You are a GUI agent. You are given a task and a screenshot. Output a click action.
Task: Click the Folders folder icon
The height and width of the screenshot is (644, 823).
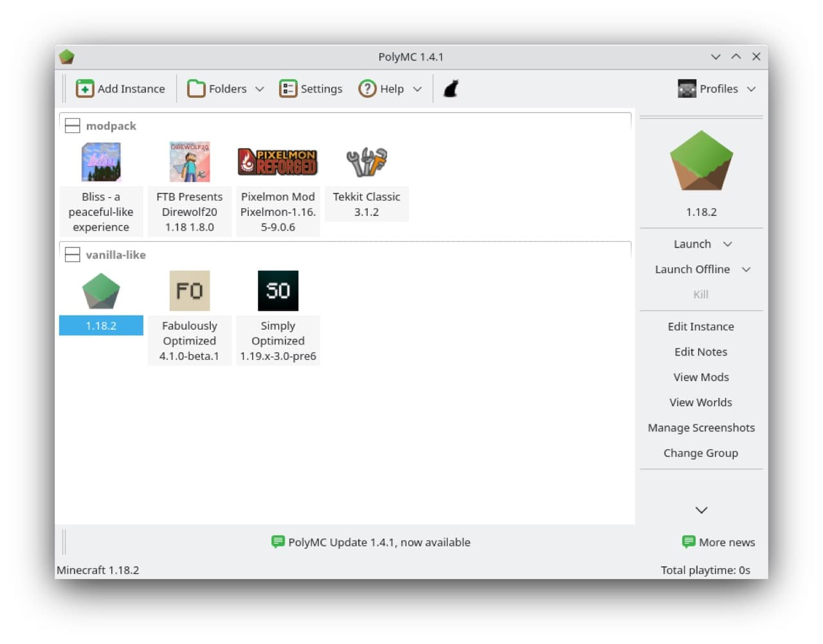196,89
